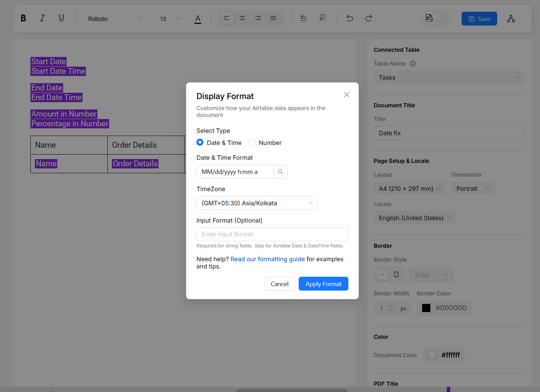Select the End Date Time placeholder
The height and width of the screenshot is (392, 540).
pos(57,97)
